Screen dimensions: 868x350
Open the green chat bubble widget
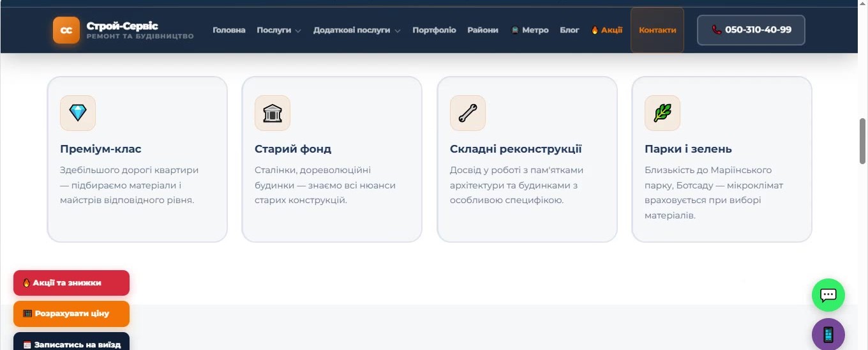pyautogui.click(x=828, y=295)
